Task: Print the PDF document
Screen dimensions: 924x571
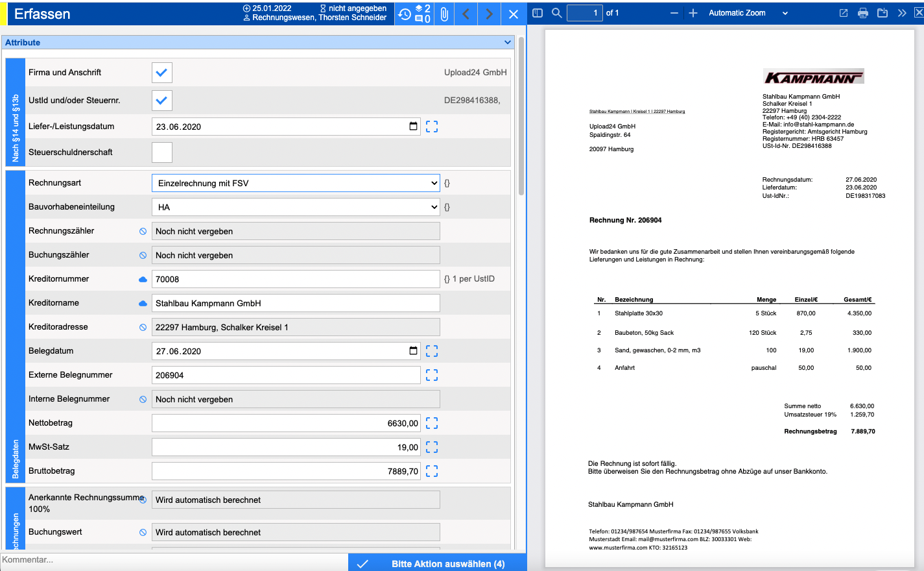Action: pos(863,13)
